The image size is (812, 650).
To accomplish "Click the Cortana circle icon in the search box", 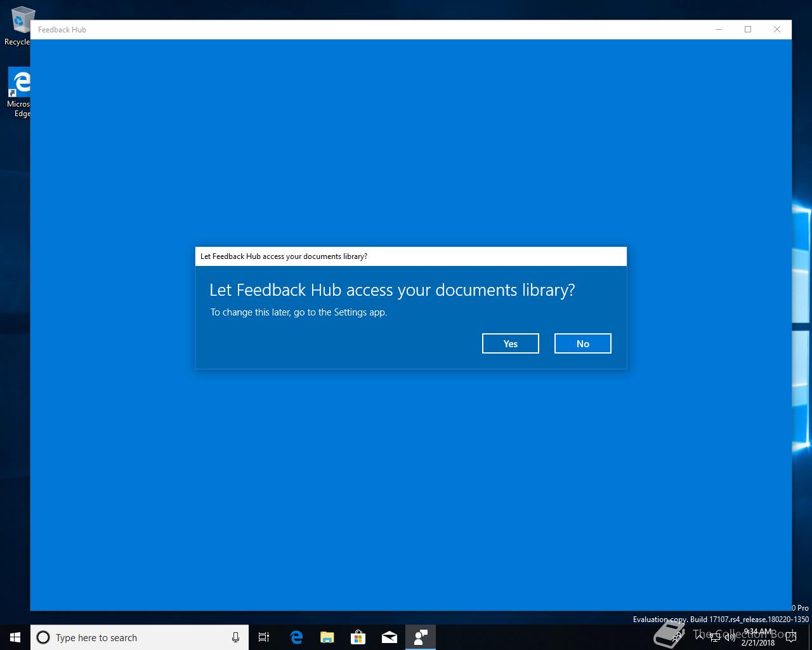I will pos(43,637).
